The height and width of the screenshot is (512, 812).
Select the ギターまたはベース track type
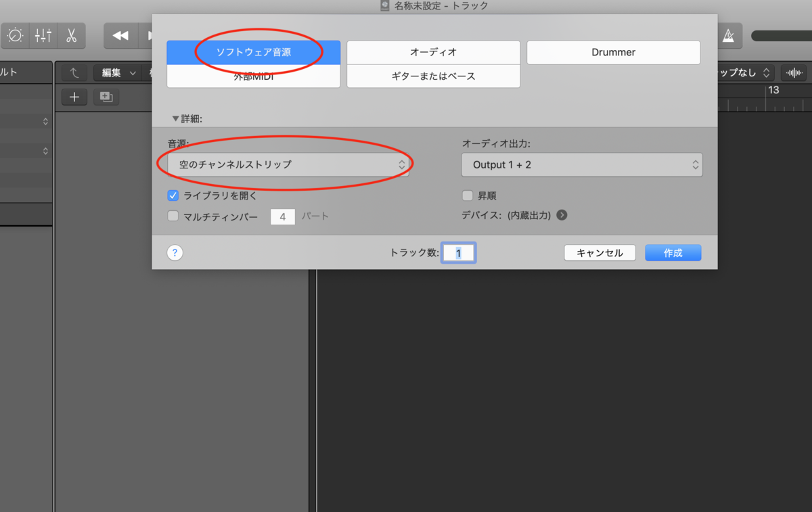[x=434, y=76]
